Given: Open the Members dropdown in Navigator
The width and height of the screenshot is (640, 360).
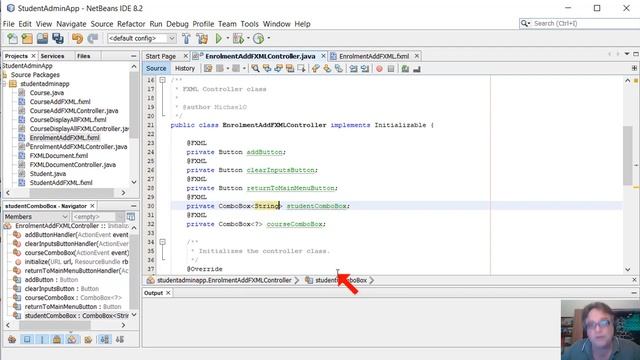Looking at the screenshot, I should coord(36,216).
